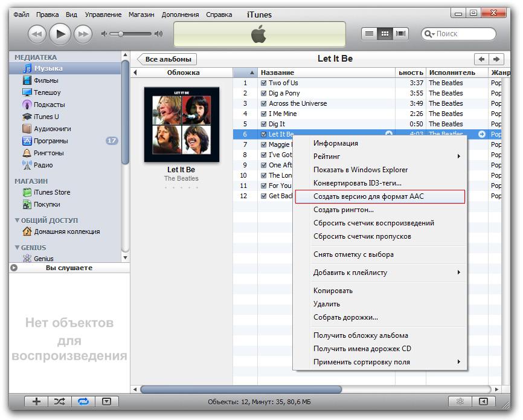523x420 pixels.
Task: Uncheck Dig a Pony checkbox
Action: tap(263, 94)
